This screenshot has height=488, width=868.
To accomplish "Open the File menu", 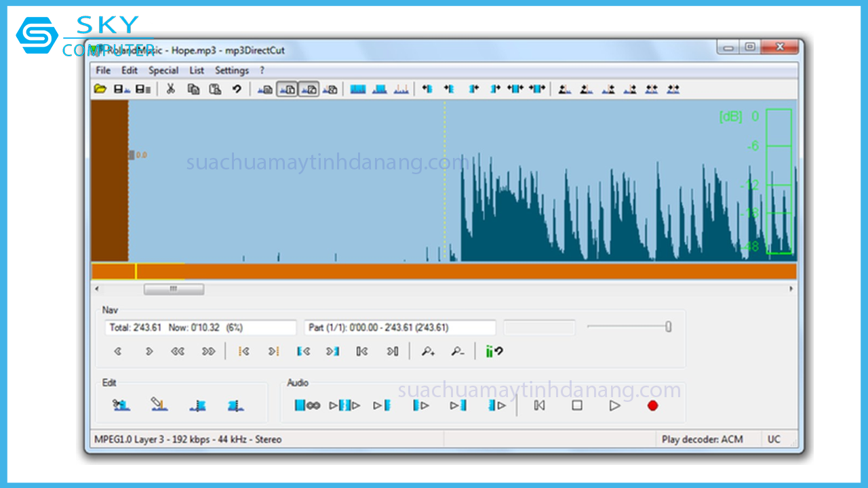I will [103, 70].
